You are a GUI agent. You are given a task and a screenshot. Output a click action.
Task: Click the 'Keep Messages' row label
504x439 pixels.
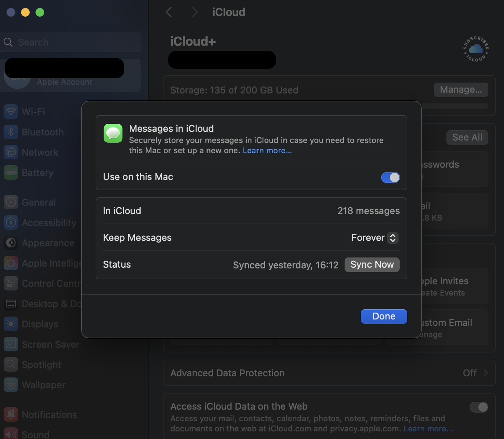[x=137, y=238]
